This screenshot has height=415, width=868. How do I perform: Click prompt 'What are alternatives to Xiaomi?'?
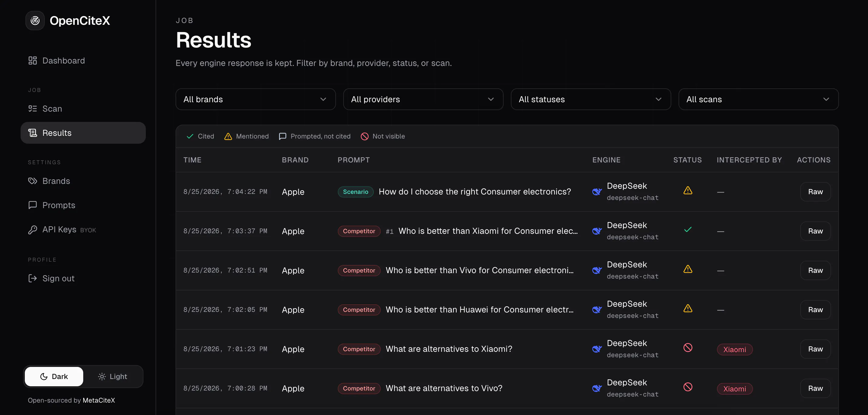pos(449,349)
